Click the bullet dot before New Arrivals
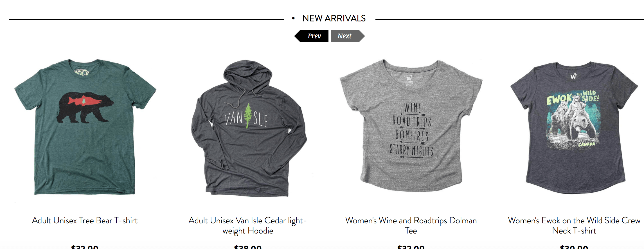This screenshot has width=644, height=249. point(293,18)
